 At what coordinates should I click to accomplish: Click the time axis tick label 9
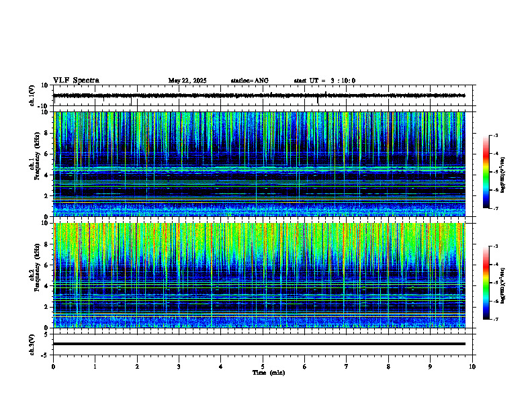(x=430, y=367)
